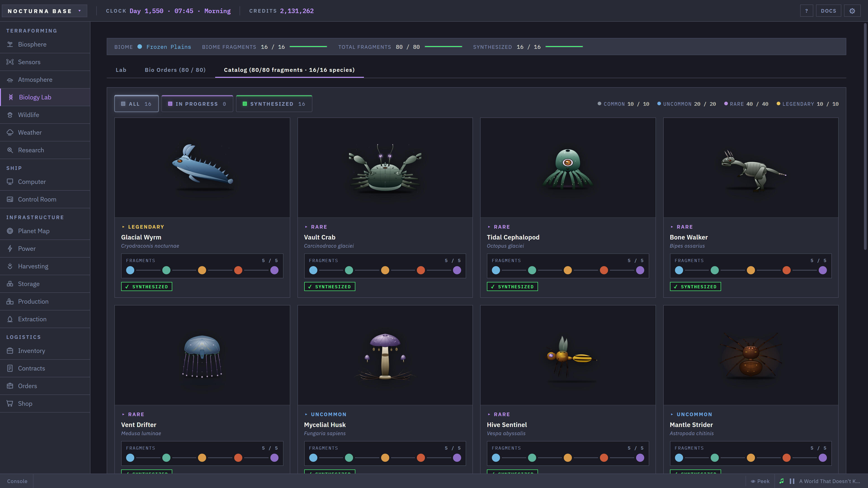The width and height of the screenshot is (868, 488).
Task: Open the Extraction sidebar icon
Action: (x=10, y=319)
